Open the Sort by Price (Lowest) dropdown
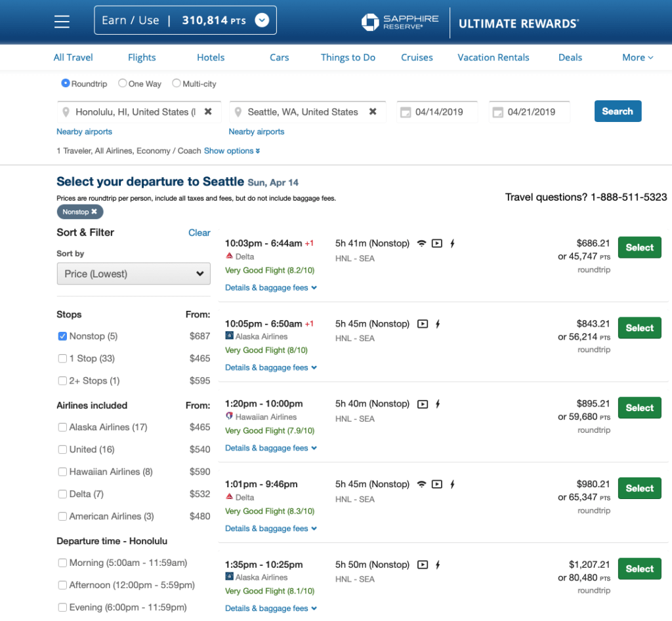This screenshot has width=672, height=621. (x=133, y=273)
